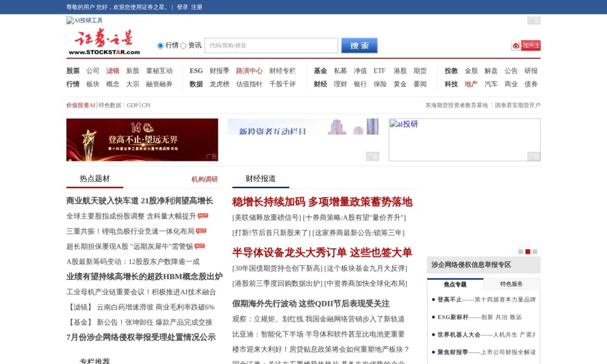This screenshot has height=364, width=607.
Task: Open the 新投资者互动栏目 banner
Action: coord(303,127)
